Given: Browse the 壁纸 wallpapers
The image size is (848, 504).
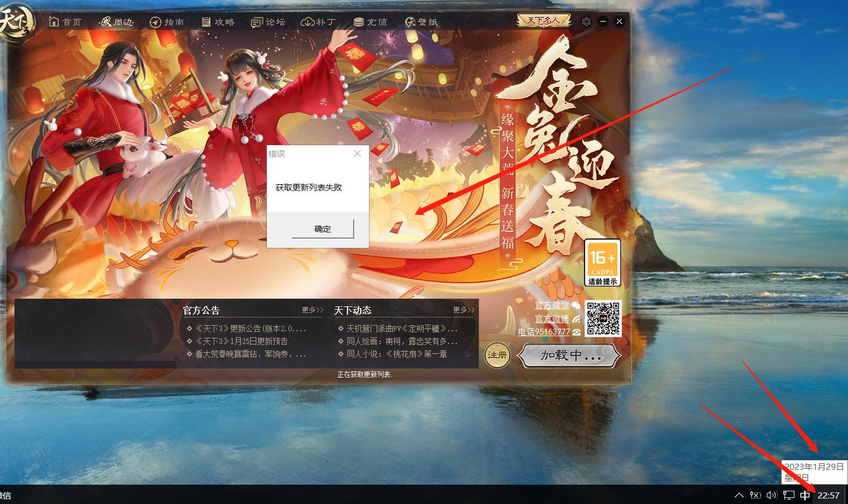Looking at the screenshot, I should click(422, 22).
